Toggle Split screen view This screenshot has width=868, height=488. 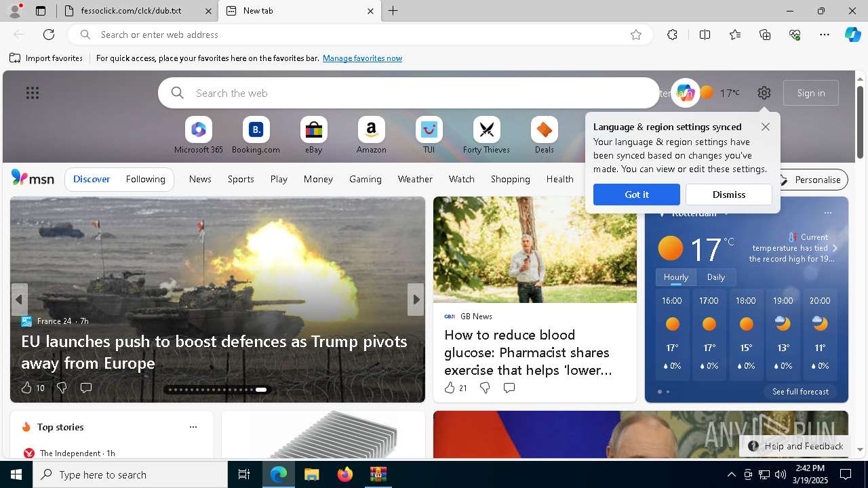coord(705,35)
